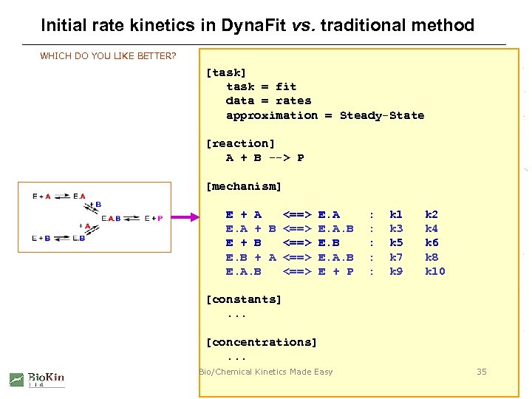Screen dimensions: 532x399
Task: Click the 'task = fit' line
Action: point(261,87)
